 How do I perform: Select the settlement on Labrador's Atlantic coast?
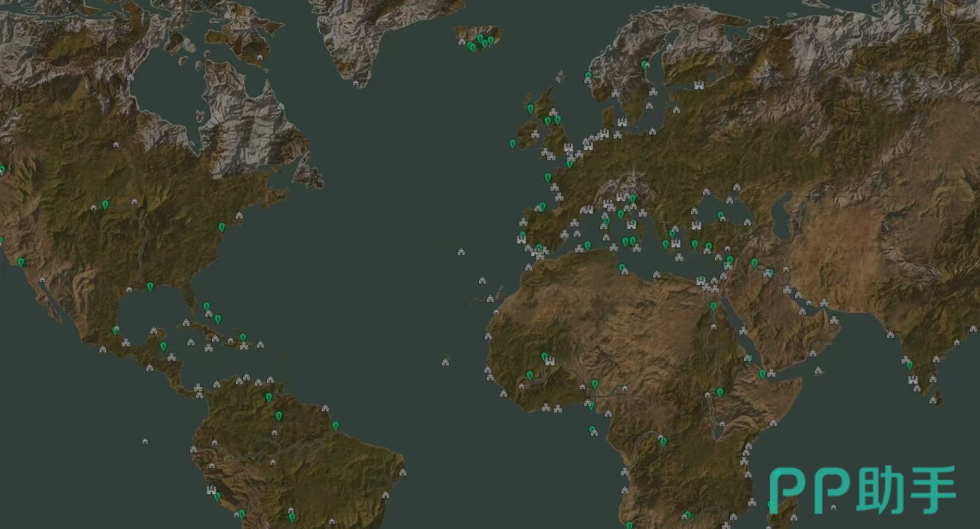(281, 107)
